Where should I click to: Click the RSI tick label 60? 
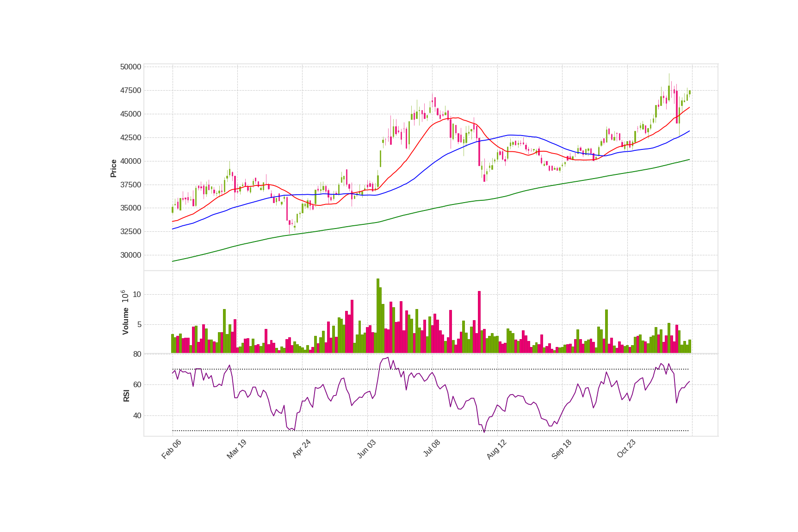point(137,385)
